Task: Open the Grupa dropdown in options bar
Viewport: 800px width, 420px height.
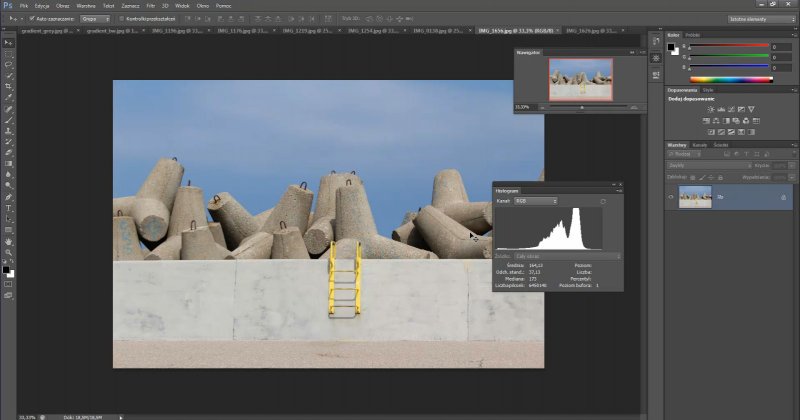Action: tap(94, 18)
